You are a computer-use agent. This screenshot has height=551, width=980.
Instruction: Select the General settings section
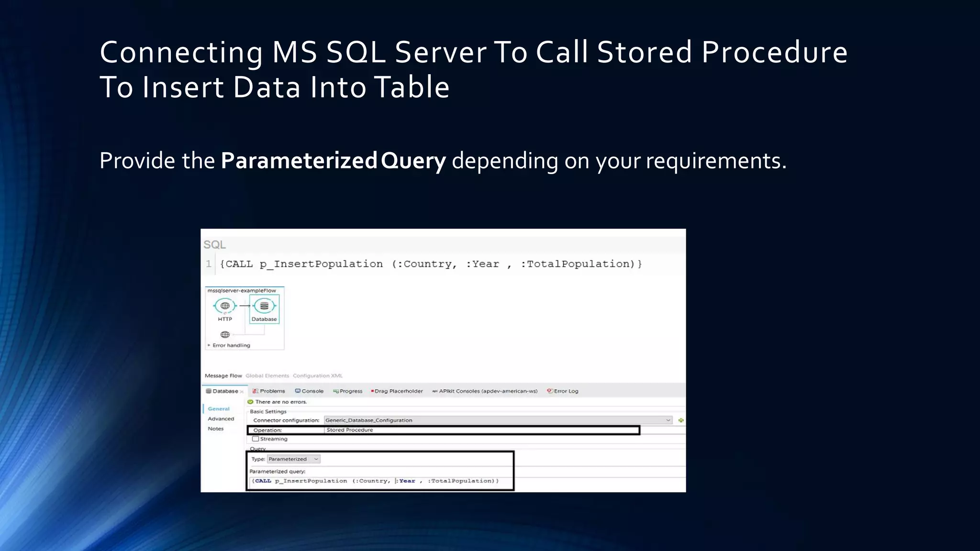(219, 409)
